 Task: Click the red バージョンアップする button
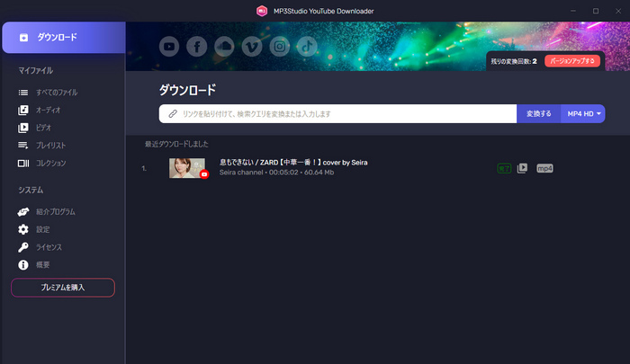tap(572, 61)
